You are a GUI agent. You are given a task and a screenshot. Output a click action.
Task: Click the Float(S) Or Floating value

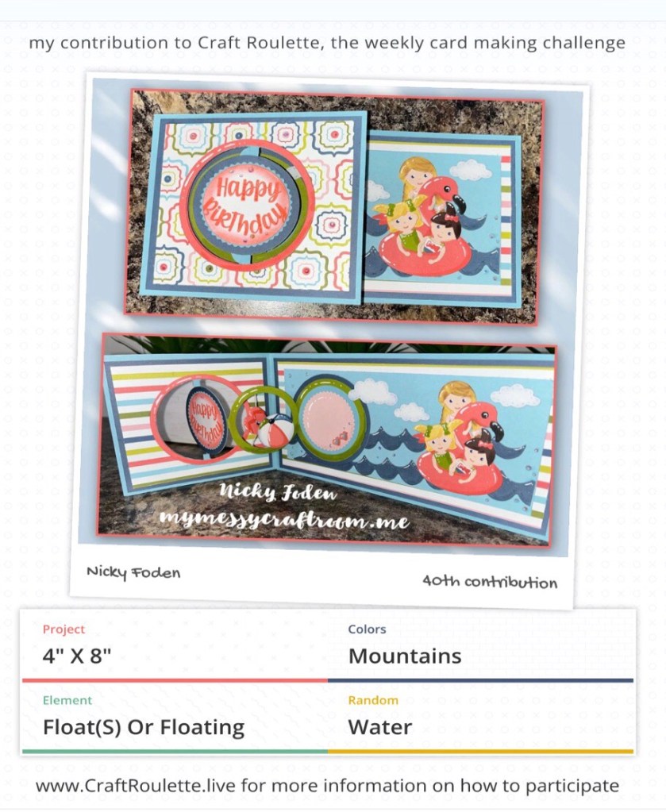tap(144, 727)
